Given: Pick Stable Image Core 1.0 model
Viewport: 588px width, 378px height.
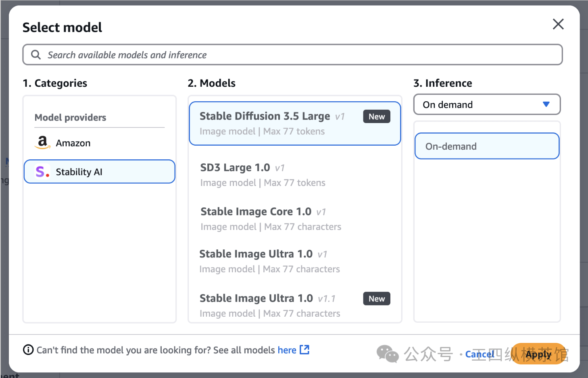Looking at the screenshot, I should pos(271,219).
